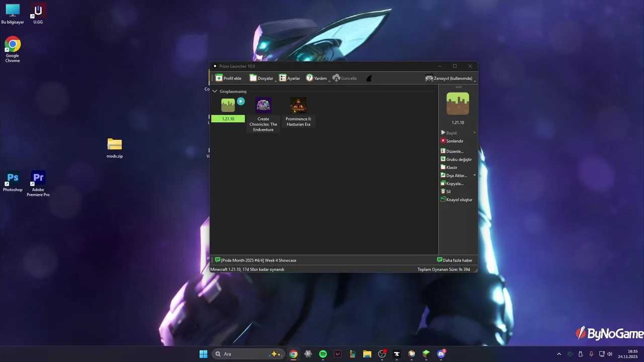
Task: Click the Minecraft grass block taskbar icon
Action: pyautogui.click(x=426, y=354)
